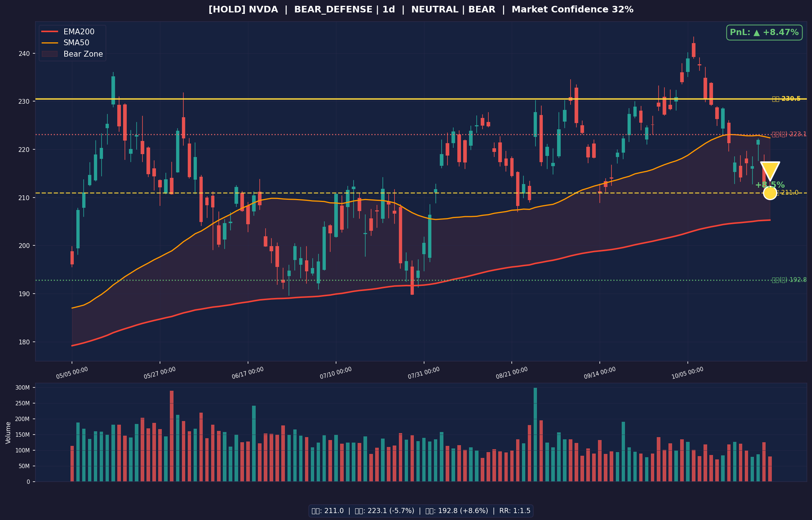
Task: Click the red EMA200 legend line
Action: (50, 32)
